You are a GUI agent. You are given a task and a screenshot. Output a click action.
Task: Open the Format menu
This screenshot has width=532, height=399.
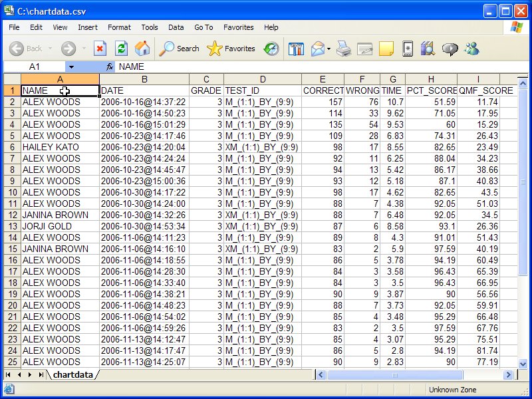click(x=119, y=27)
